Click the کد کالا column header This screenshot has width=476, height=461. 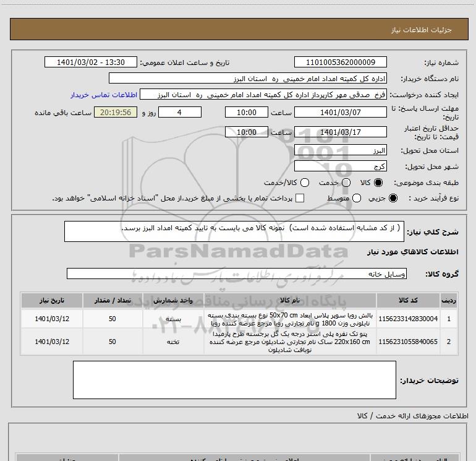tap(408, 301)
